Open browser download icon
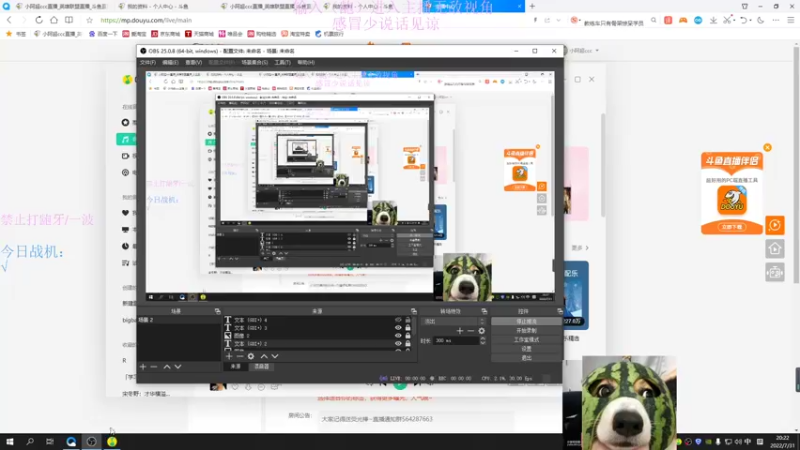Screen dimensions: 800x450 pos(713,20)
